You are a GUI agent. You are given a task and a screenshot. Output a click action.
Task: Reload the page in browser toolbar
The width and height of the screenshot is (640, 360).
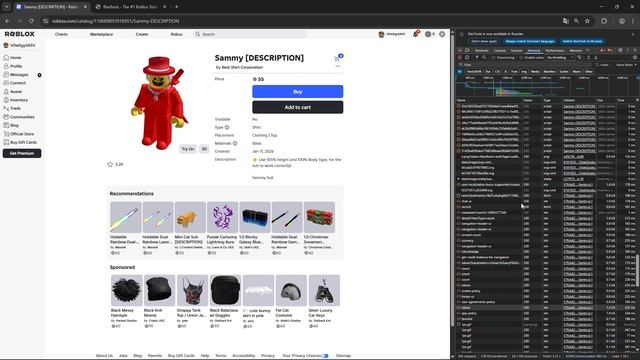point(31,21)
